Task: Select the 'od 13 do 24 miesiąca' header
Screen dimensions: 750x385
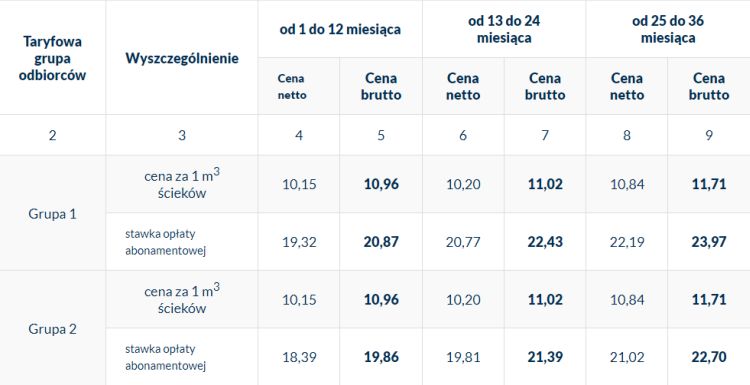Action: (x=504, y=29)
